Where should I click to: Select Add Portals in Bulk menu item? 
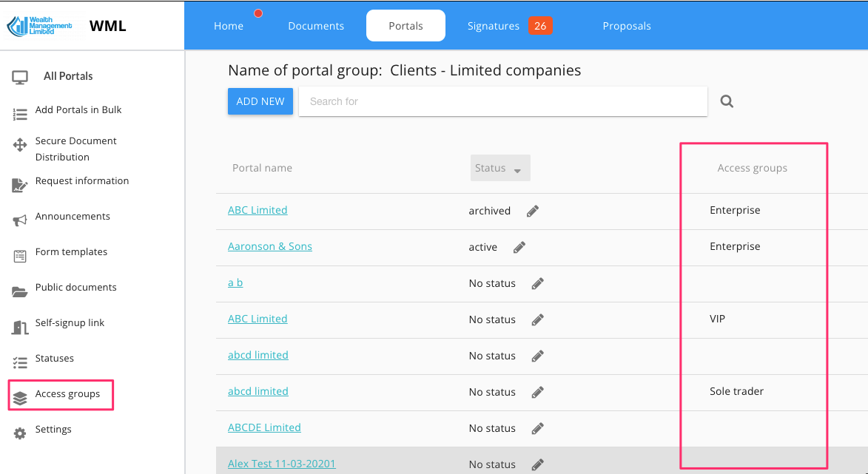(x=78, y=109)
